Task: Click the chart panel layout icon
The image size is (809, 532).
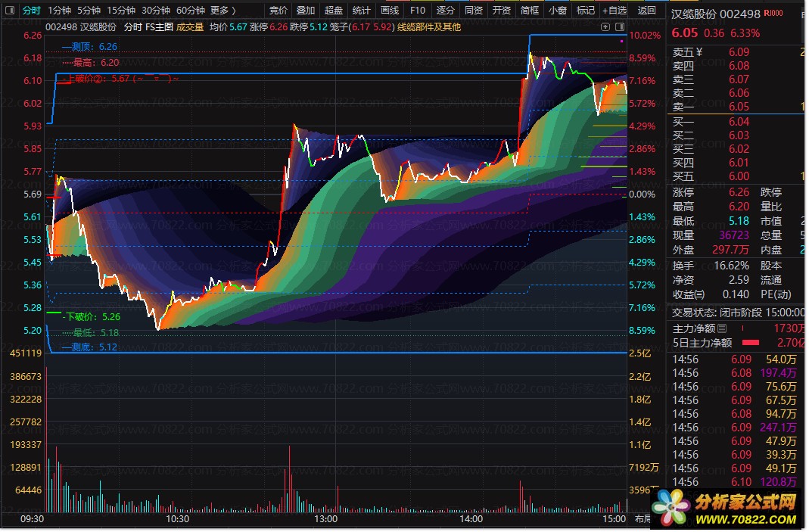Action: point(620,26)
